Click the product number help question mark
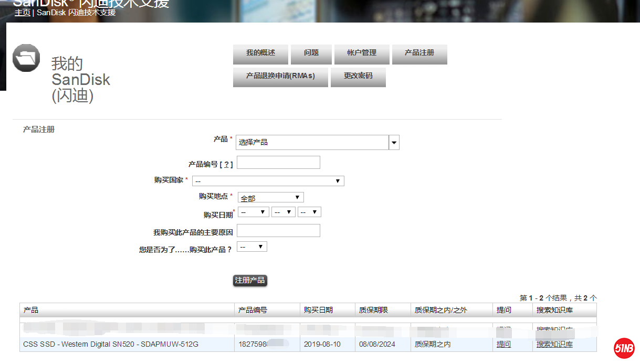The image size is (640, 364). click(226, 165)
